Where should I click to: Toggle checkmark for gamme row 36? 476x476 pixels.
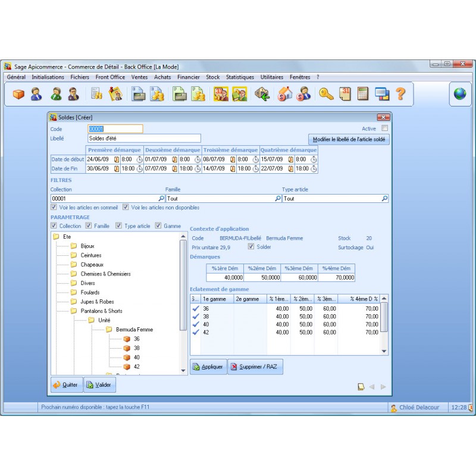pos(196,308)
